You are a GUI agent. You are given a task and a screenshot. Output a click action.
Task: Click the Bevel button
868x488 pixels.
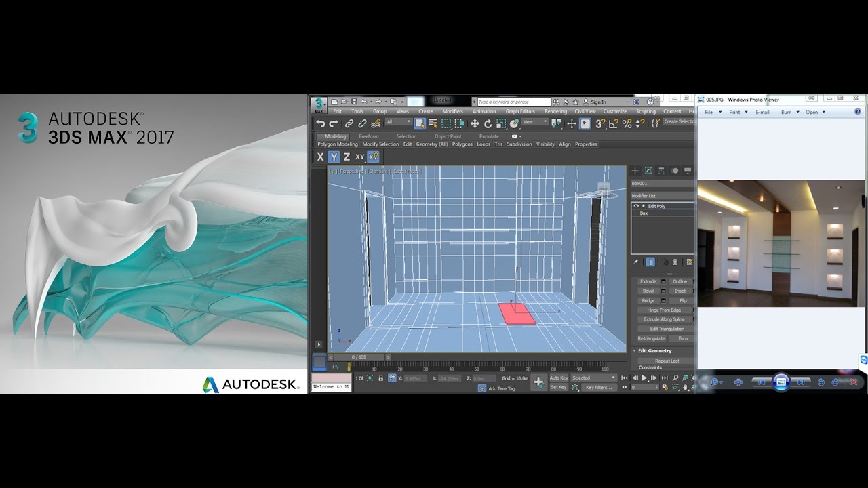[649, 291]
